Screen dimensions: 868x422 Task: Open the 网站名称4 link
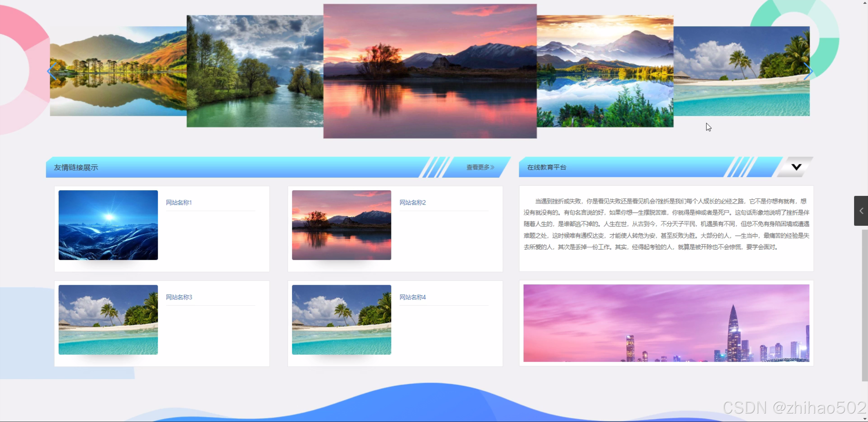tap(412, 297)
